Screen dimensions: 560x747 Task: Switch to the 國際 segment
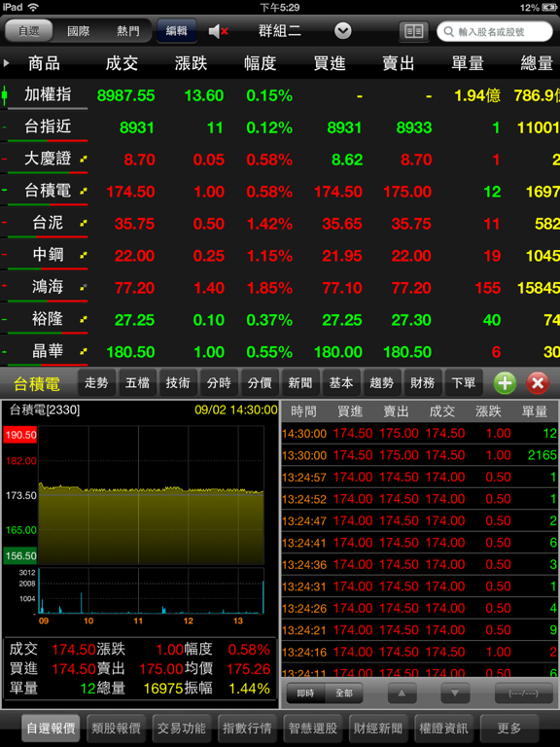pos(78,31)
